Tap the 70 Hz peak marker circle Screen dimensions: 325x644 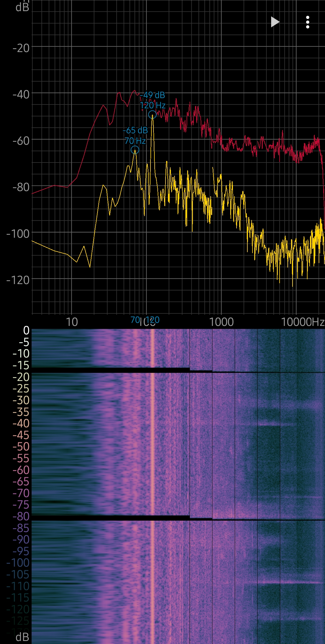(135, 150)
